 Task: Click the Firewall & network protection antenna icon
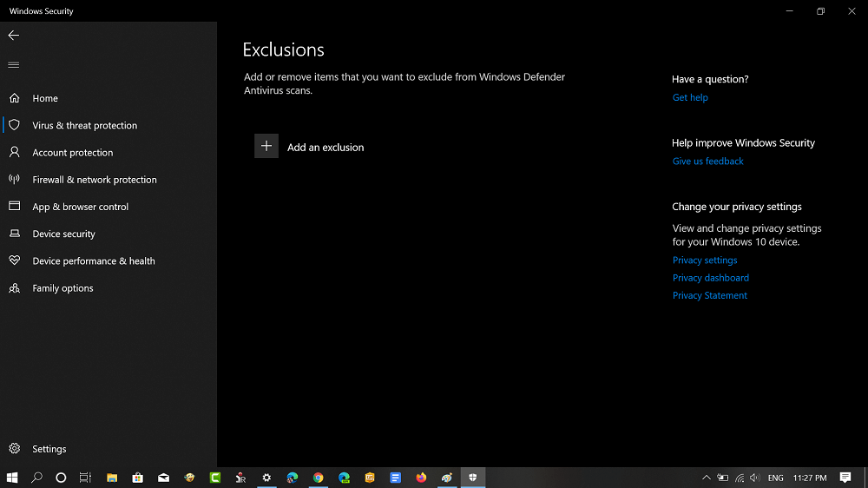(15, 179)
